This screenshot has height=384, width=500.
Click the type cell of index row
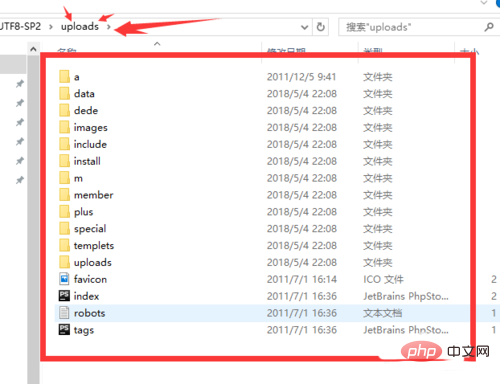click(406, 296)
